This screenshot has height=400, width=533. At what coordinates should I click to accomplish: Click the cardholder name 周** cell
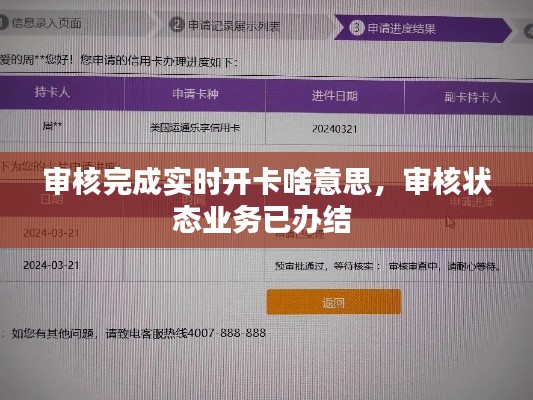52,126
